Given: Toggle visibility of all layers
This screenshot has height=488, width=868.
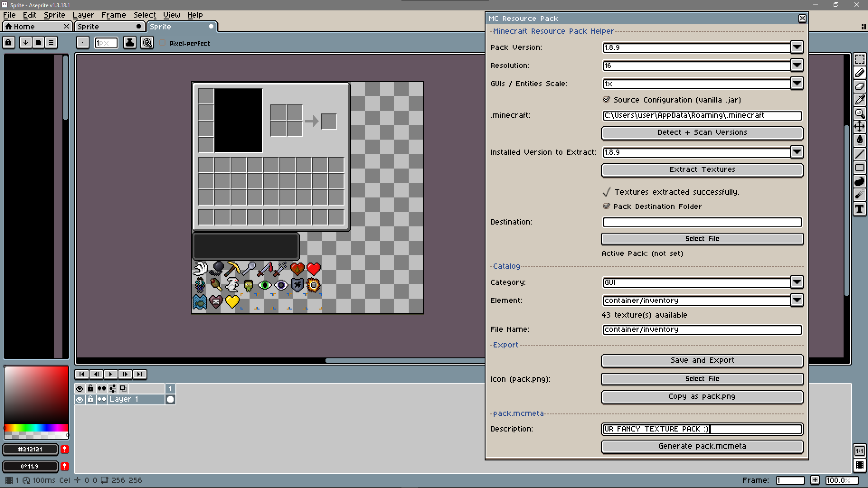Looking at the screenshot, I should 80,388.
